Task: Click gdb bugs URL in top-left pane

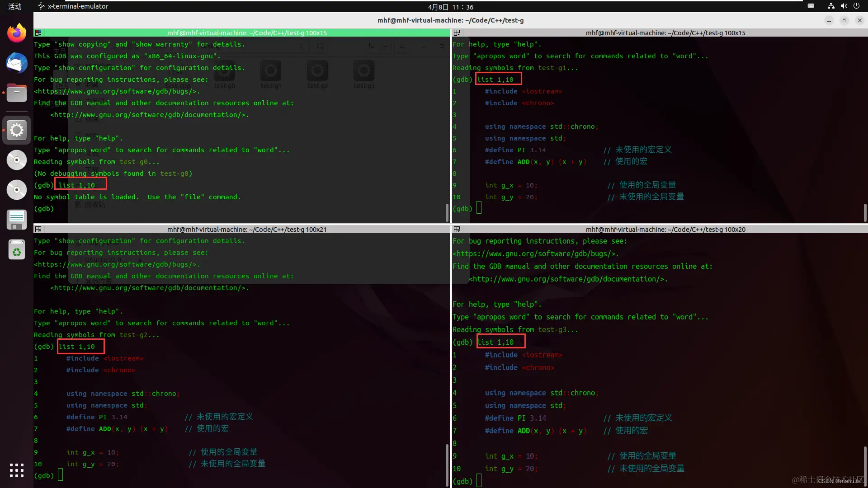Action: [117, 91]
